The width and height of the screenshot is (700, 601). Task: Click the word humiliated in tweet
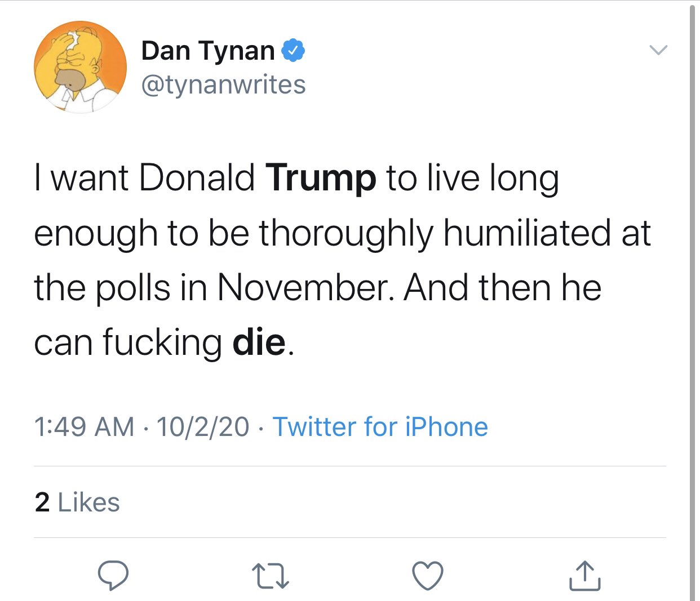(x=527, y=233)
